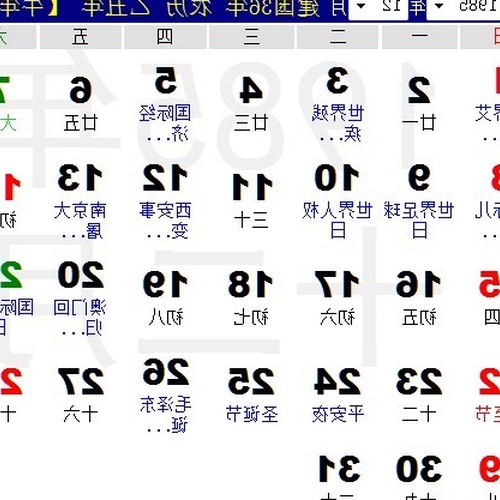Click the 一 weekday column header
Image resolution: width=500 pixels, height=500 pixels.
[420, 37]
